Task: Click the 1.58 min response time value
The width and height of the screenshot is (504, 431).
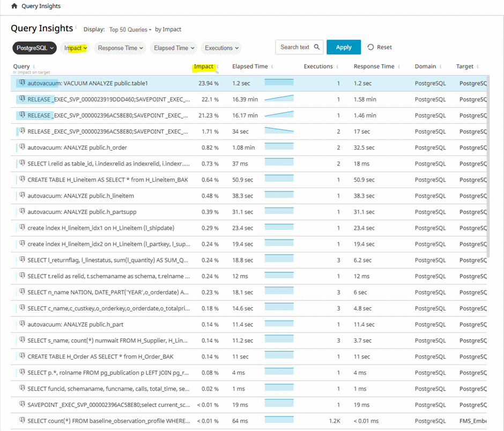Action: [x=365, y=99]
